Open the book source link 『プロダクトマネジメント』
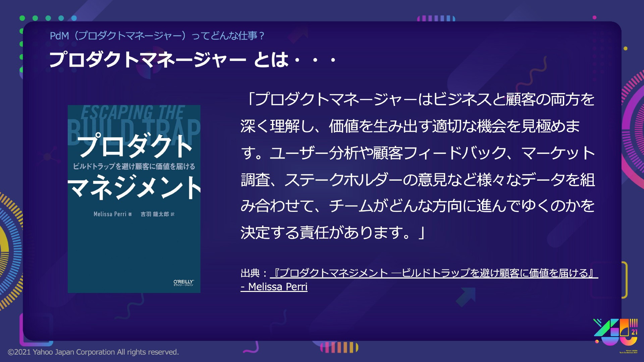This screenshot has height=362, width=644. (419, 280)
